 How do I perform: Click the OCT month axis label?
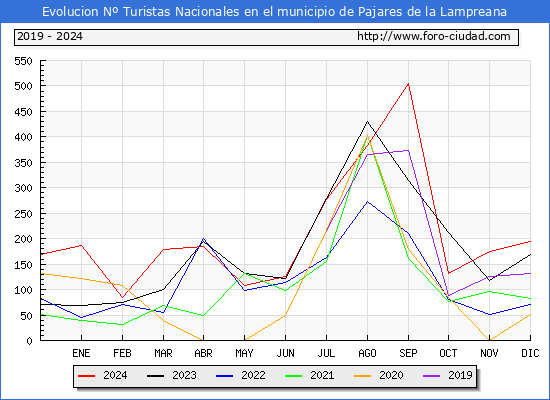pos(448,353)
